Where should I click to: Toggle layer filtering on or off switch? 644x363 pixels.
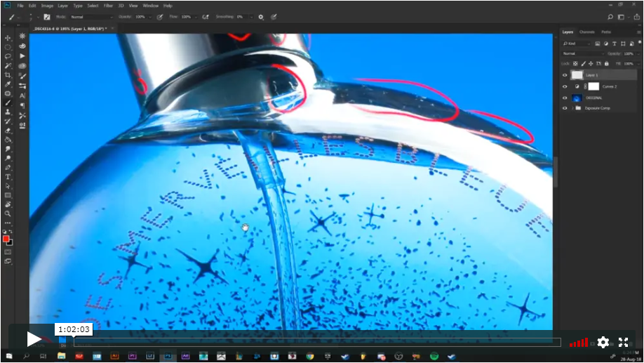(x=640, y=42)
